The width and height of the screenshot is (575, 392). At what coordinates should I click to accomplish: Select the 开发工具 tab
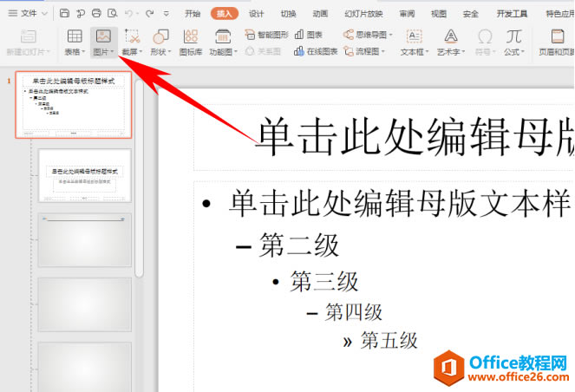512,14
